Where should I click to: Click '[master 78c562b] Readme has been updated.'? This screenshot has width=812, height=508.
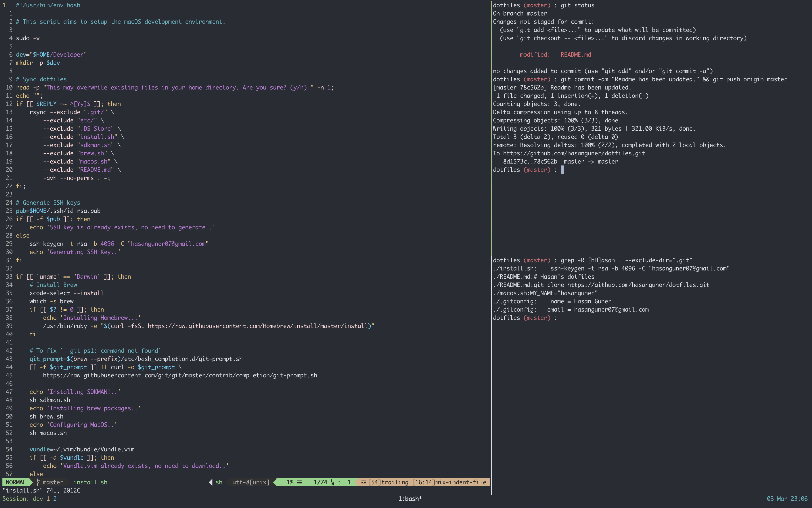click(x=562, y=87)
